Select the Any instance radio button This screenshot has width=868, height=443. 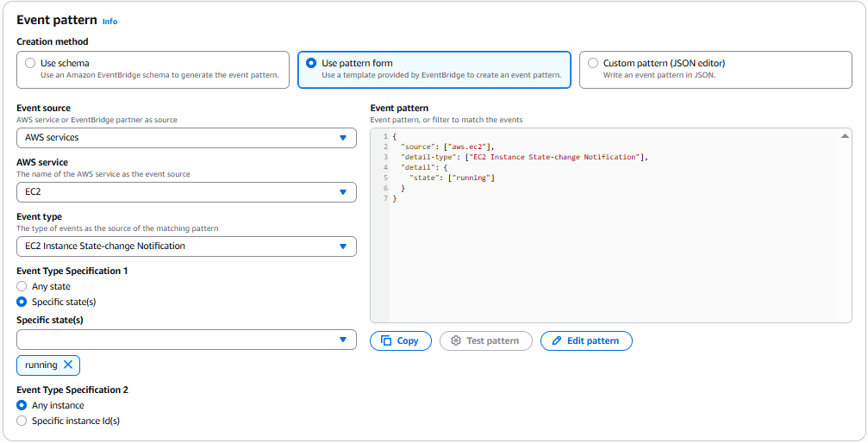(x=22, y=405)
